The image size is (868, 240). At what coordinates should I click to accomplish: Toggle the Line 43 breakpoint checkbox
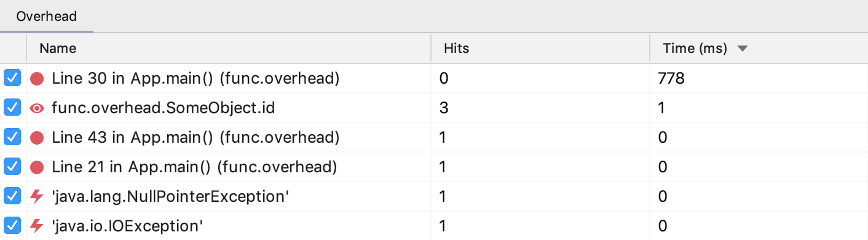click(x=12, y=137)
